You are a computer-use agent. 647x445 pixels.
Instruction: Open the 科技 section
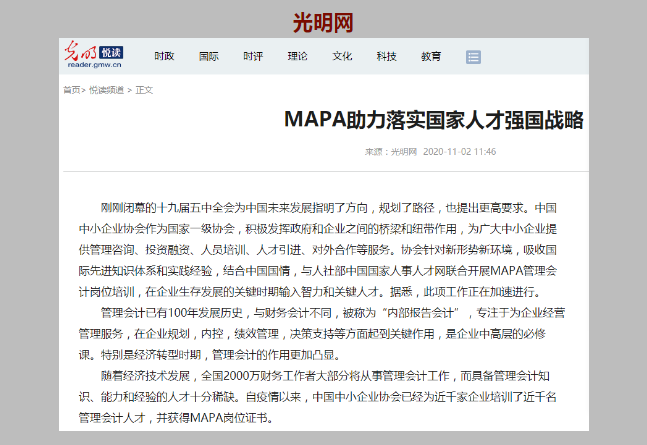click(387, 56)
